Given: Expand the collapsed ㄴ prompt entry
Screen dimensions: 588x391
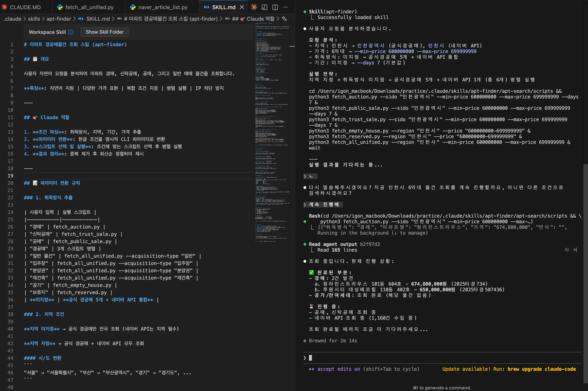Looking at the screenshot, I should tap(305, 176).
